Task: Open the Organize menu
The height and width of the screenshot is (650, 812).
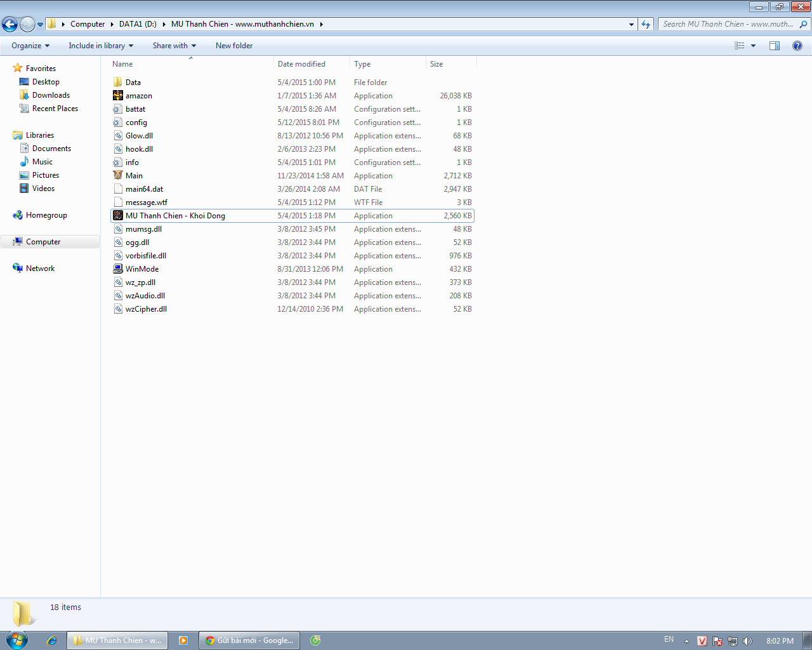Action: point(30,46)
